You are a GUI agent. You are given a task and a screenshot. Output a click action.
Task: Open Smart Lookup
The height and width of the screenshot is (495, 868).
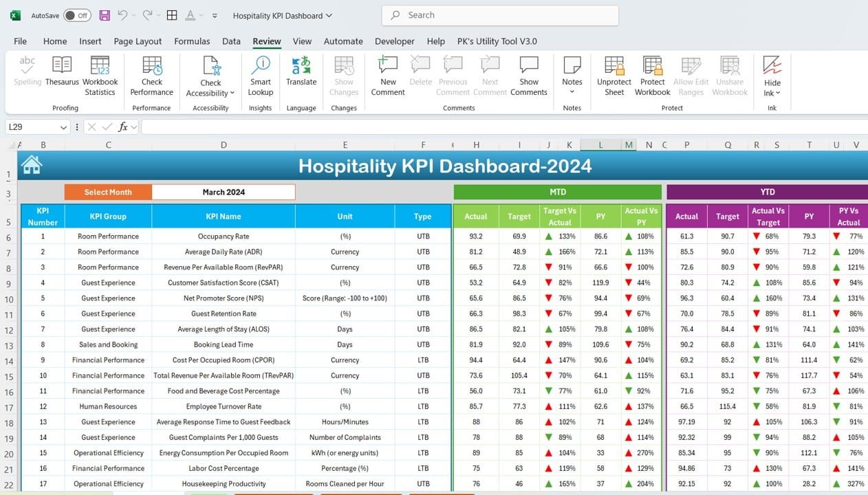260,74
